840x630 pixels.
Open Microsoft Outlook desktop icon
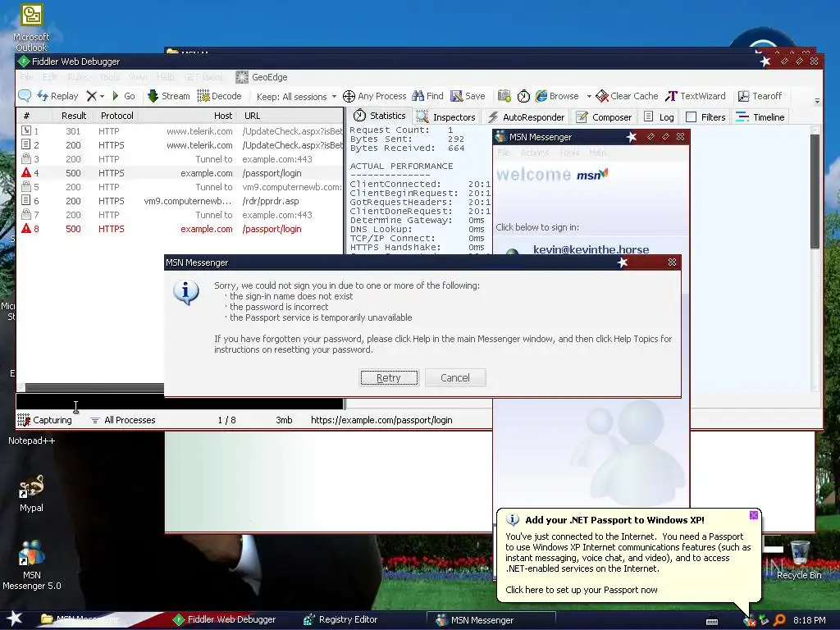(x=31, y=28)
